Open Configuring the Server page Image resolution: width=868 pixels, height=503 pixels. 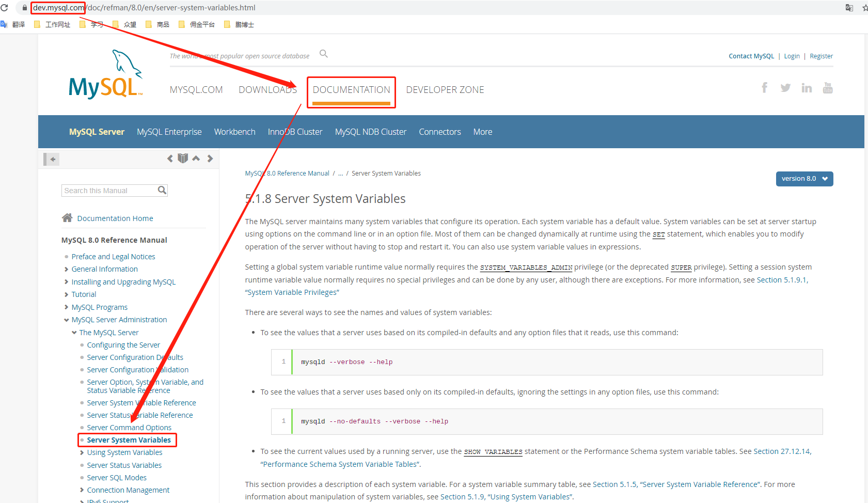[123, 345]
